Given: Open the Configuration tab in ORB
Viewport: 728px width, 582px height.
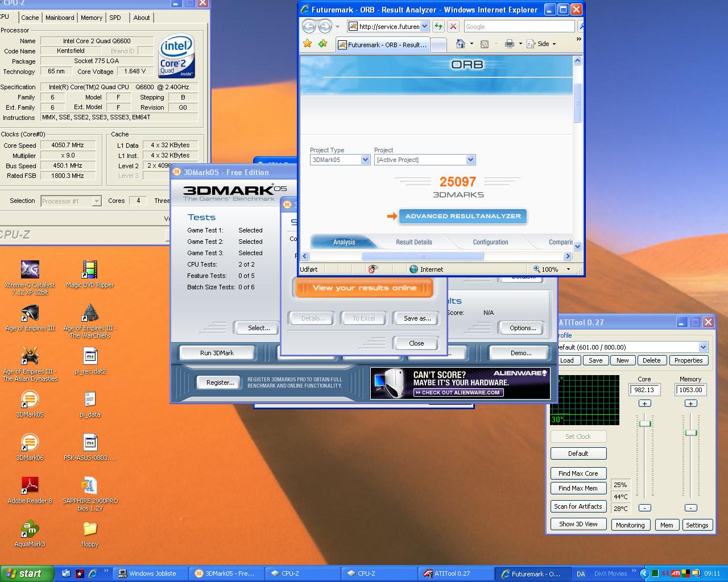Looking at the screenshot, I should point(490,242).
